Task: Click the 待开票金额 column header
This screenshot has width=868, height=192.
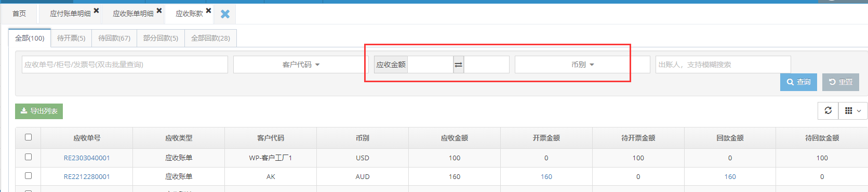Action: pyautogui.click(x=638, y=138)
